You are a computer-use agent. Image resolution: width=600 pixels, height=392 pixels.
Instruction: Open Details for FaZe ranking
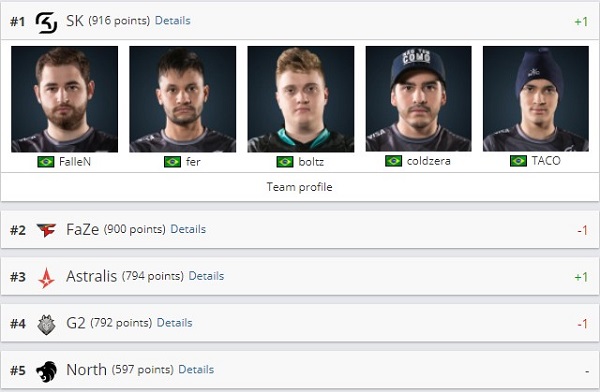pyautogui.click(x=188, y=229)
